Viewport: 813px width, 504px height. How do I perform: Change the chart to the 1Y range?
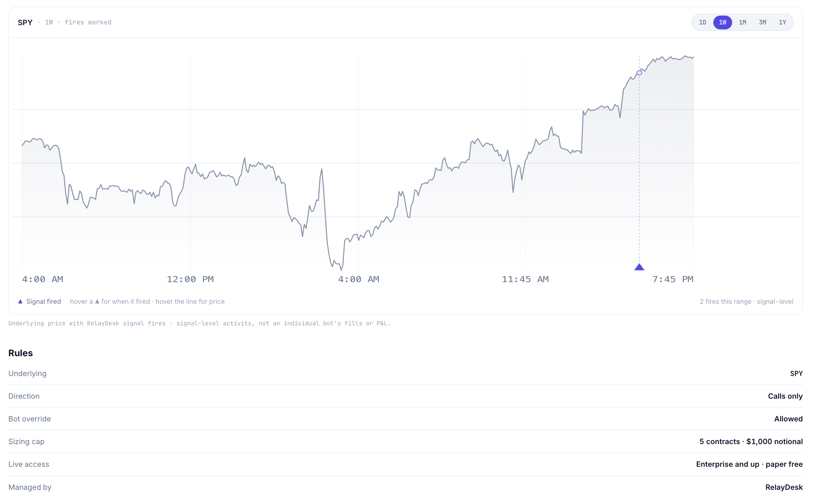(x=782, y=22)
